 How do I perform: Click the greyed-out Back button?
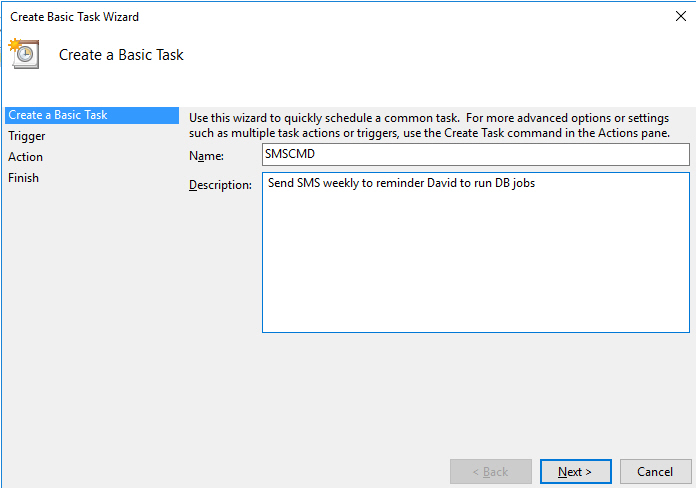point(490,471)
